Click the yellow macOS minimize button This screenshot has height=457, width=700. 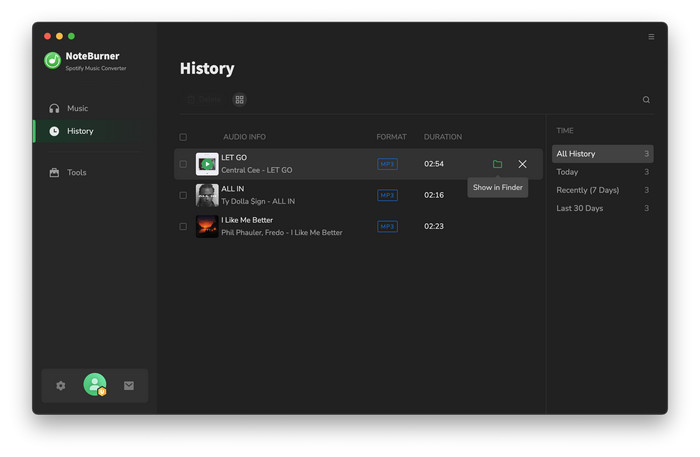tap(59, 36)
